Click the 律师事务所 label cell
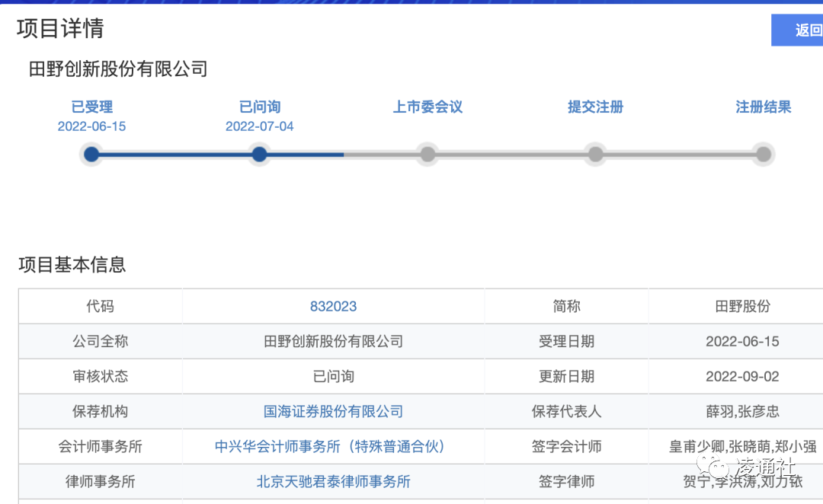The width and height of the screenshot is (823, 504). [x=101, y=481]
